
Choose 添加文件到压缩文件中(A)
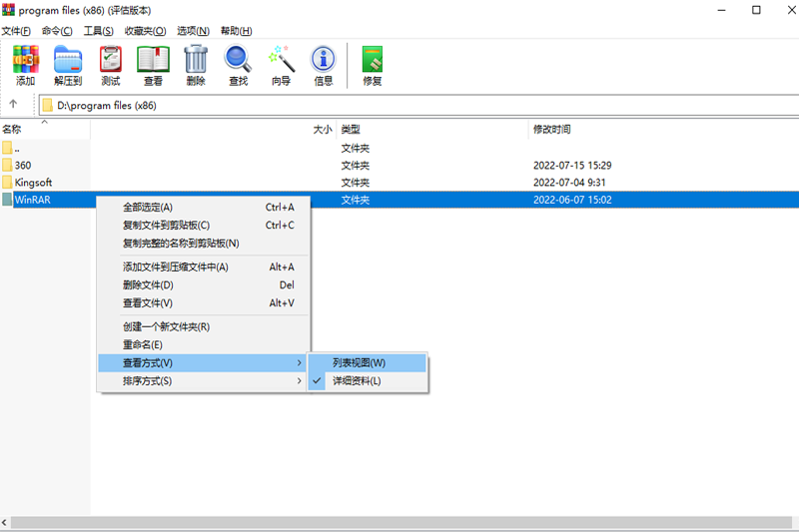coord(204,266)
